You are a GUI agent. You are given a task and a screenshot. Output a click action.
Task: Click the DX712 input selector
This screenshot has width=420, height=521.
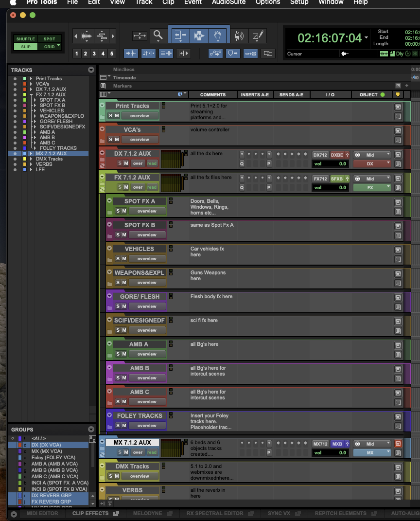[x=320, y=155]
